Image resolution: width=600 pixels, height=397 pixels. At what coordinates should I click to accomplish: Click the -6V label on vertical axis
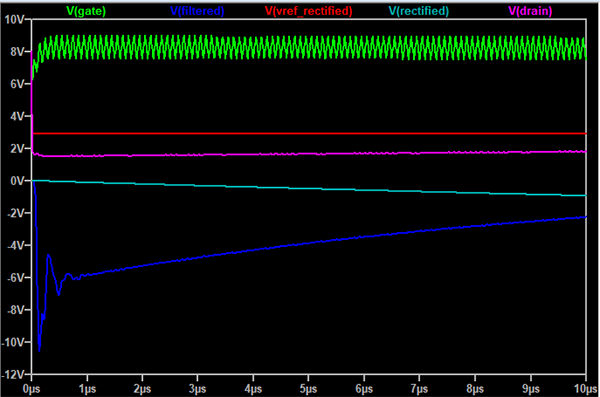[x=15, y=278]
